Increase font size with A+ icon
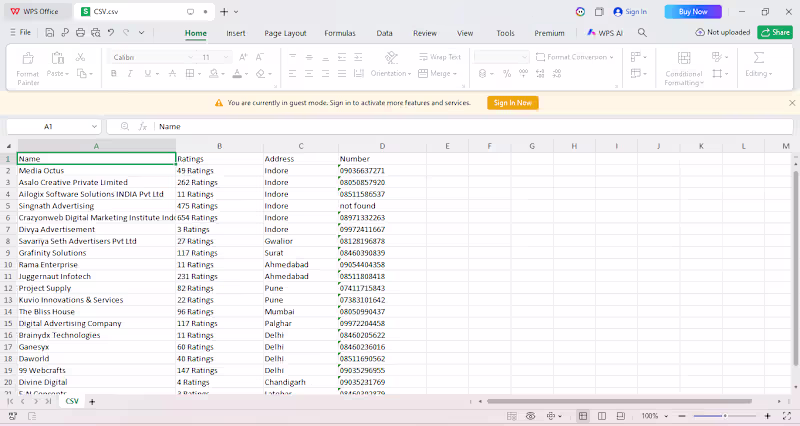This screenshot has height=426, width=800. [x=243, y=57]
